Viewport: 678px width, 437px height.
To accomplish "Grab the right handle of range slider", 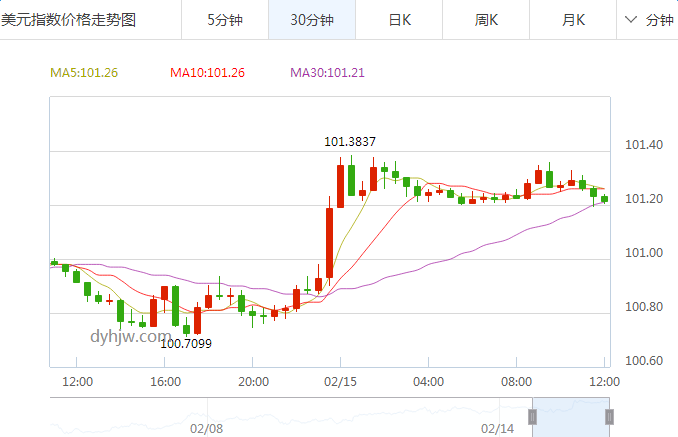I will pyautogui.click(x=609, y=417).
